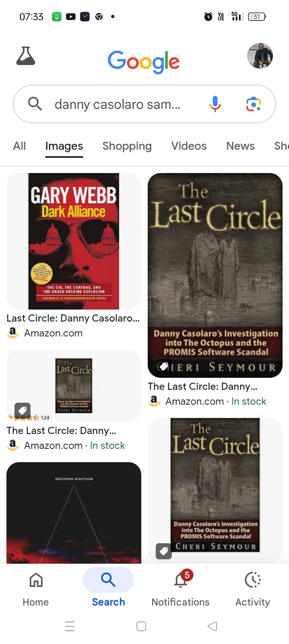The image size is (289, 644).
Task: Tap the voice search microphone
Action: [215, 104]
